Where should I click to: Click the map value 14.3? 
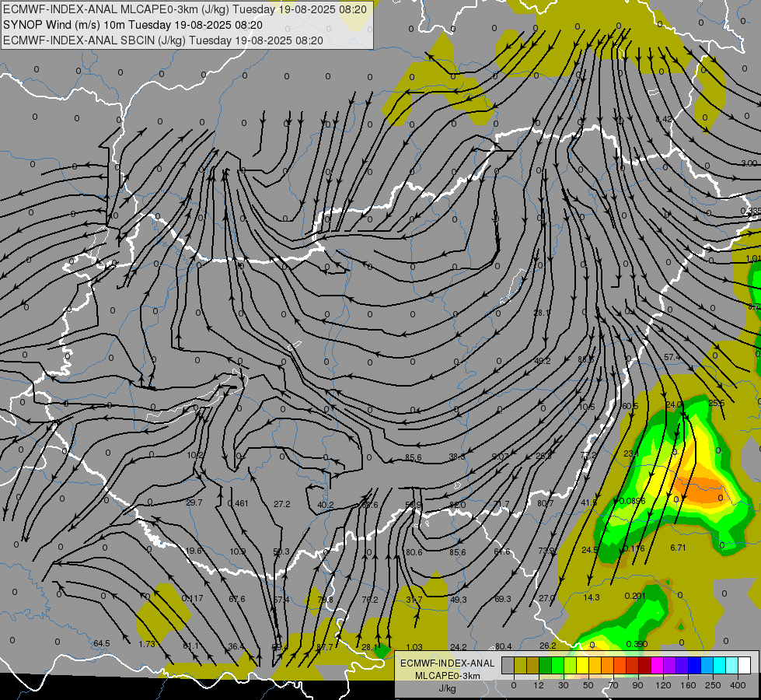[x=591, y=597]
